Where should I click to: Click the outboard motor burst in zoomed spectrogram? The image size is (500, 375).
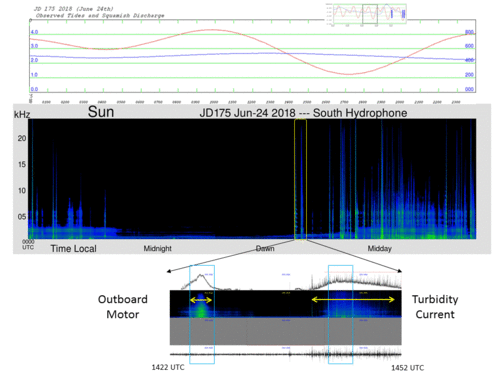(x=201, y=306)
